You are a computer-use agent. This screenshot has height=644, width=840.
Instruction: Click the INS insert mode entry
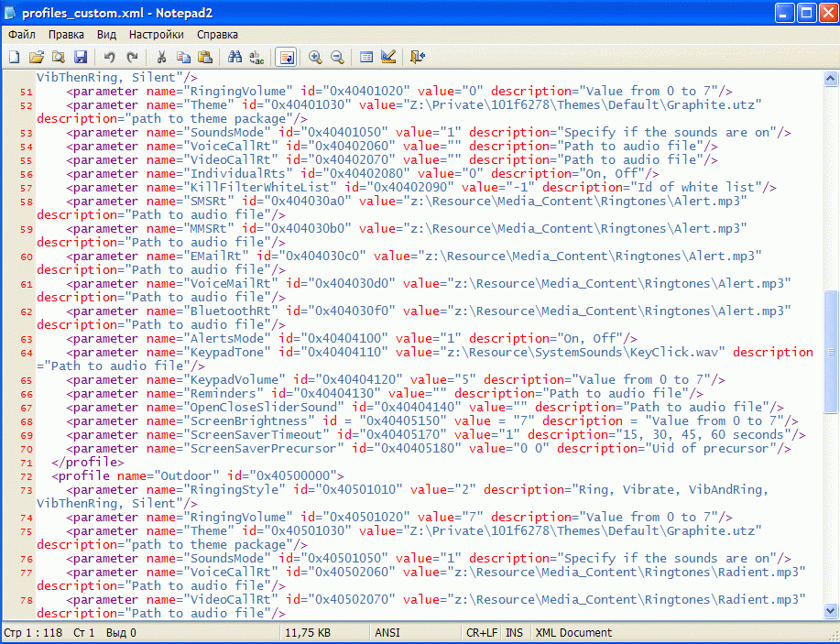(514, 633)
